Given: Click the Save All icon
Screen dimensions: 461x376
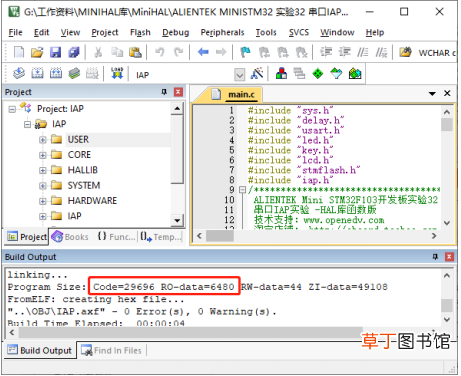Looking at the screenshot, I should tap(74, 52).
